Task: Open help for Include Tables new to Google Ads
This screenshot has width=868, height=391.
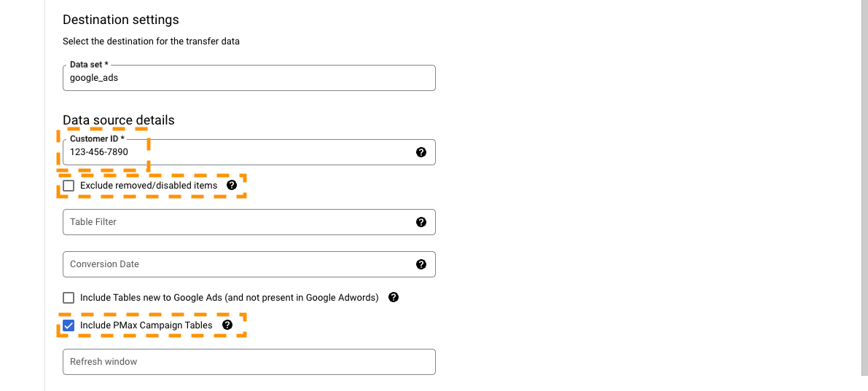Action: (x=394, y=298)
